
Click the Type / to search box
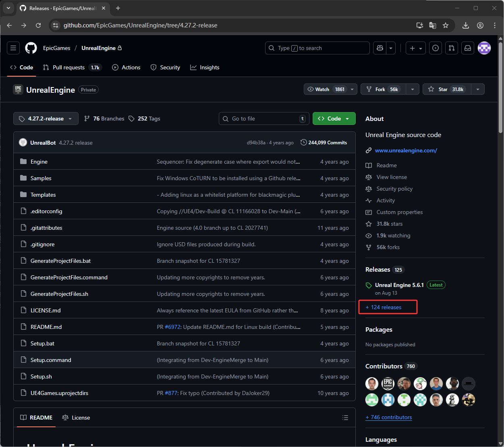coord(317,48)
